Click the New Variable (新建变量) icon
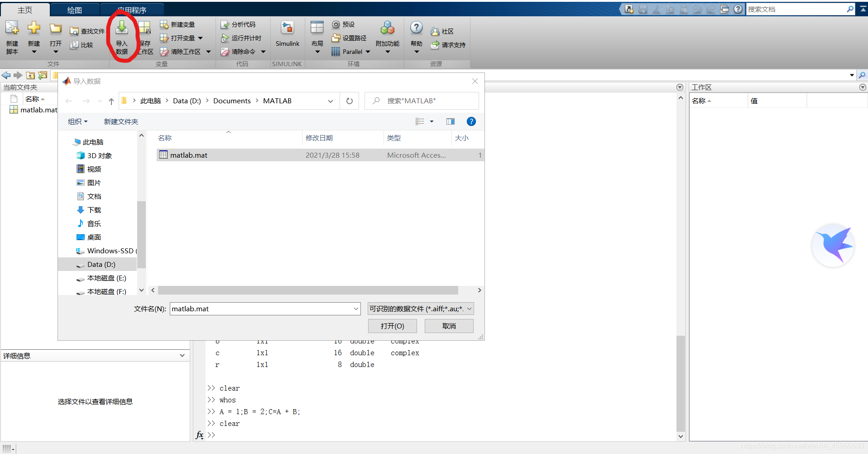 pos(164,24)
